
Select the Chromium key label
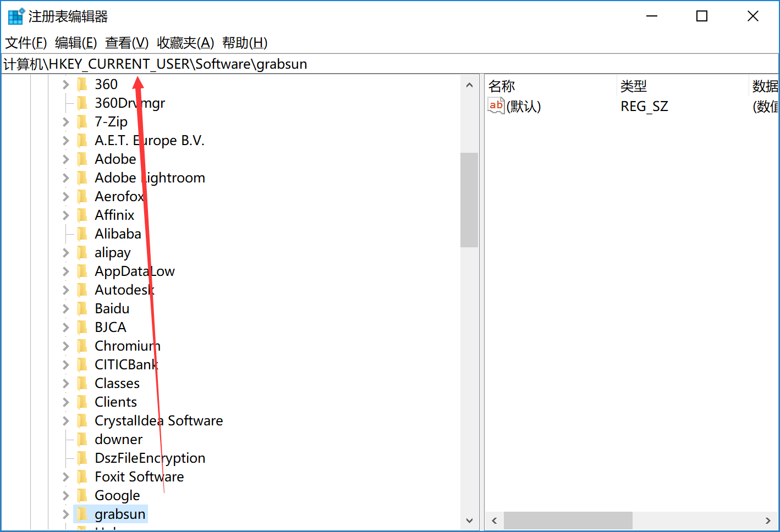pos(128,346)
